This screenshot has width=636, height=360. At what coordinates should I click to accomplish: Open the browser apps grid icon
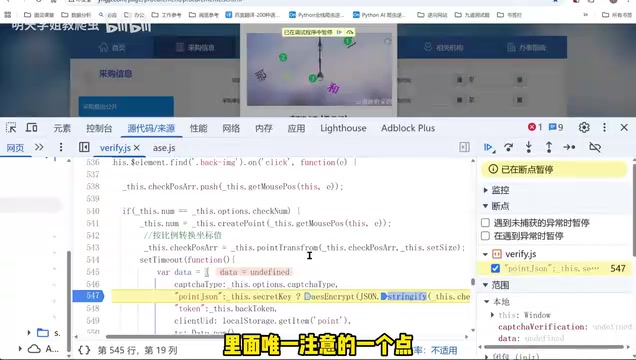pos(8,15)
